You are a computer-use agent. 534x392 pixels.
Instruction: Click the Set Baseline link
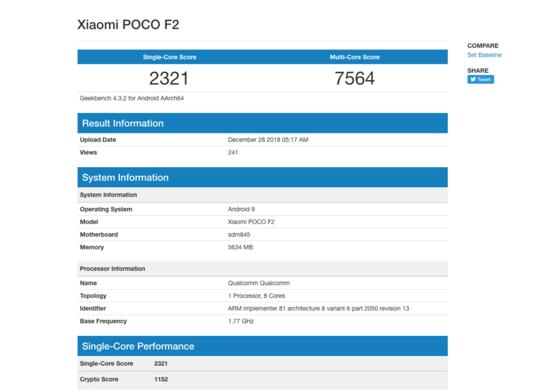pyautogui.click(x=484, y=55)
